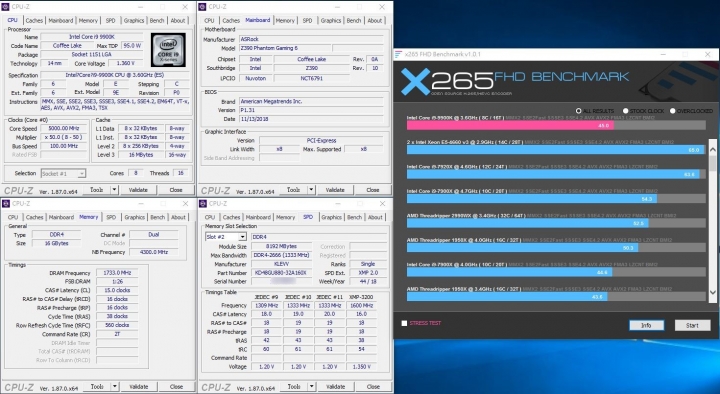Switch to SPD tab in Memory window
Screen dimensions: 720x394
[111, 217]
